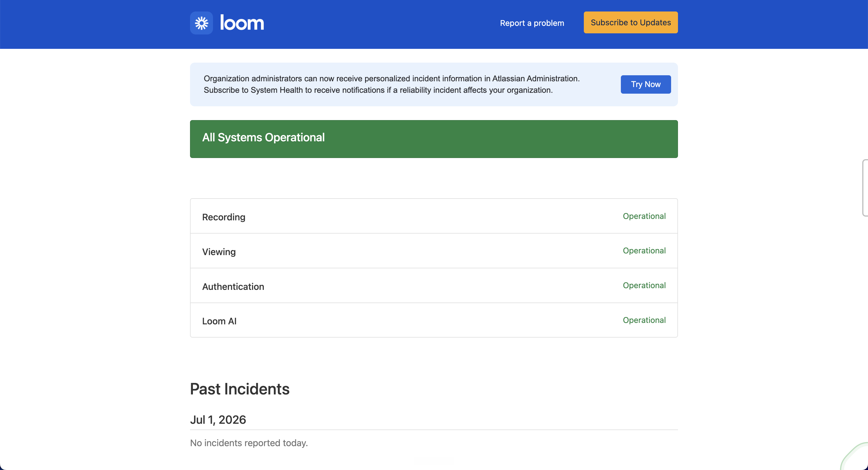Click the Recording component name
The height and width of the screenshot is (470, 868).
(224, 217)
